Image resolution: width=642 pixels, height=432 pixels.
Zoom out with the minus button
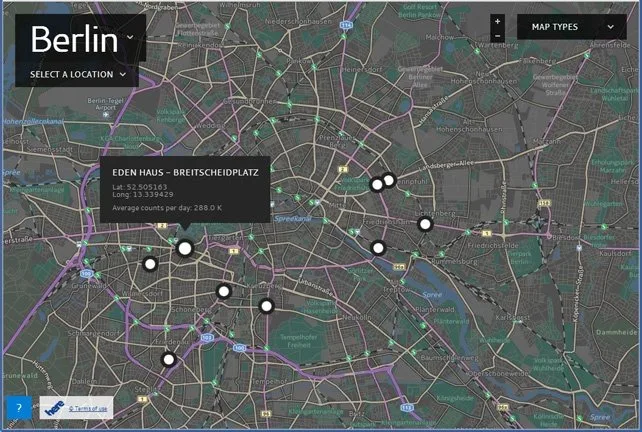coord(497,36)
